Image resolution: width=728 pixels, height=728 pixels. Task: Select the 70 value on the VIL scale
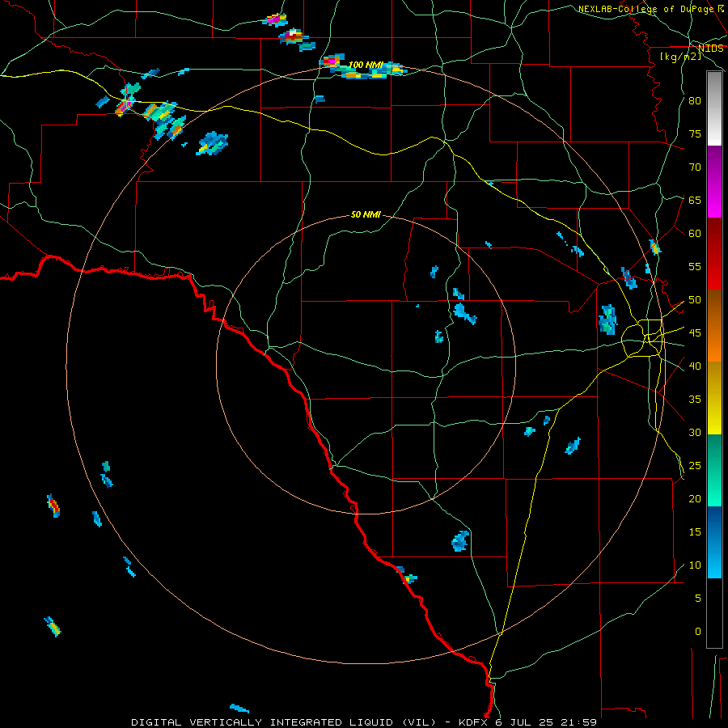695,167
